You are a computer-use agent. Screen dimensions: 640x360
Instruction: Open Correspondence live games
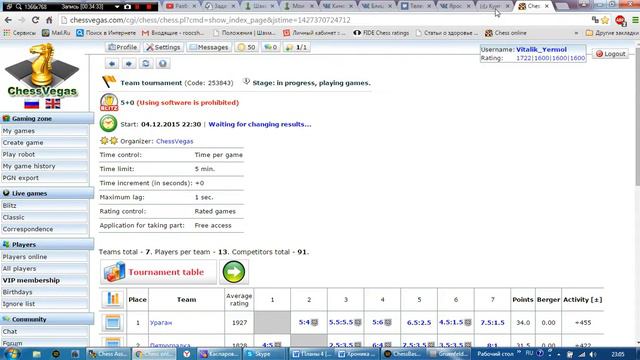pos(44,229)
